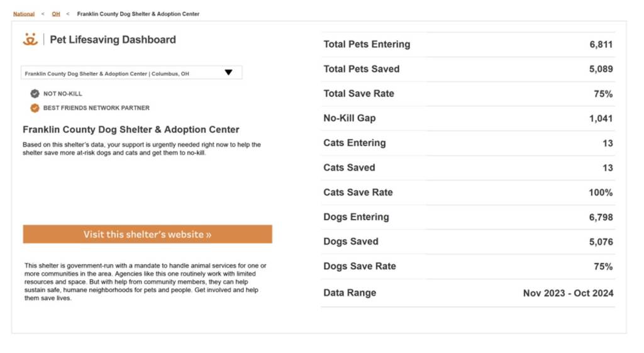Click the Franklin County Dog Shelter heading
The height and width of the screenshot is (353, 644).
coord(131,130)
